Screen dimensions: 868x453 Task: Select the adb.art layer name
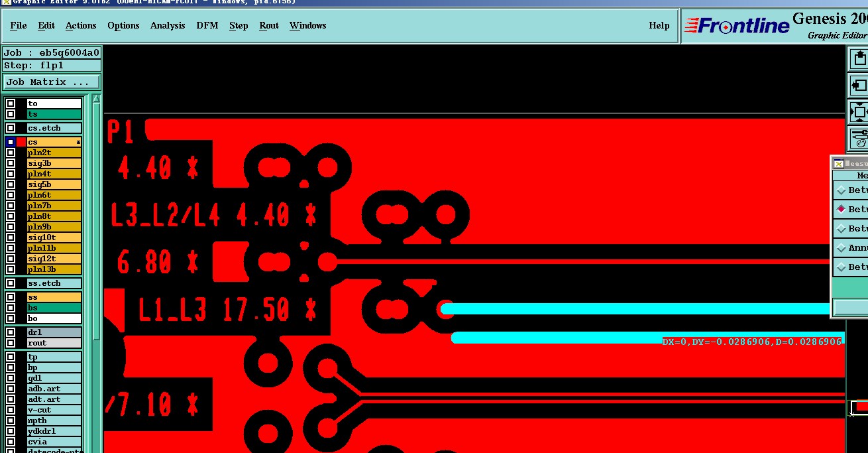pyautogui.click(x=54, y=389)
